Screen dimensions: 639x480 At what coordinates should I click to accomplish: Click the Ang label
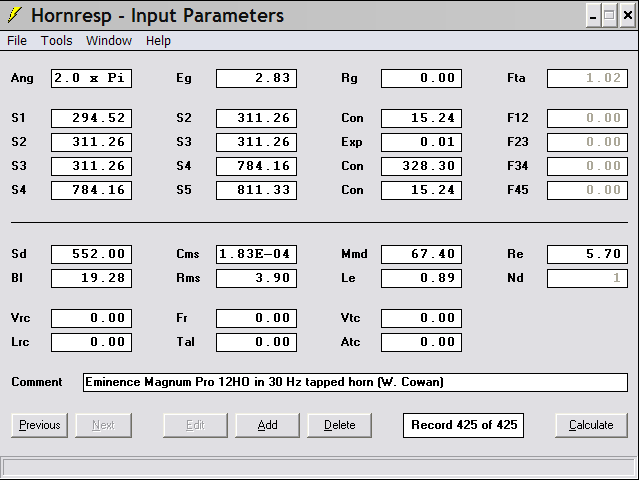[22, 78]
